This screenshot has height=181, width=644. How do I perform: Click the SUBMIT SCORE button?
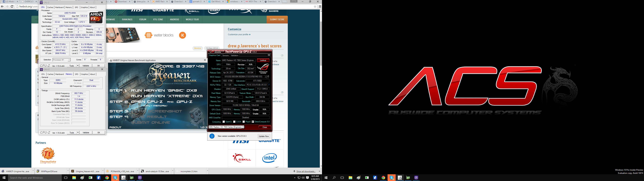pos(277,19)
